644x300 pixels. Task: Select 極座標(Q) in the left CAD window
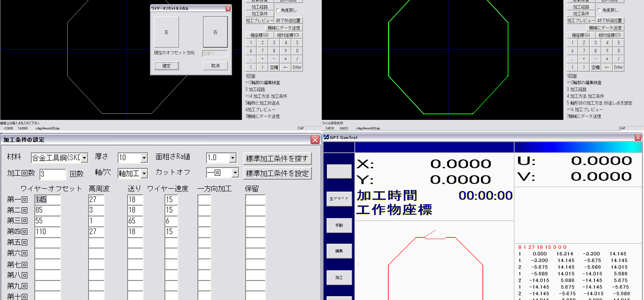pyautogui.click(x=259, y=35)
